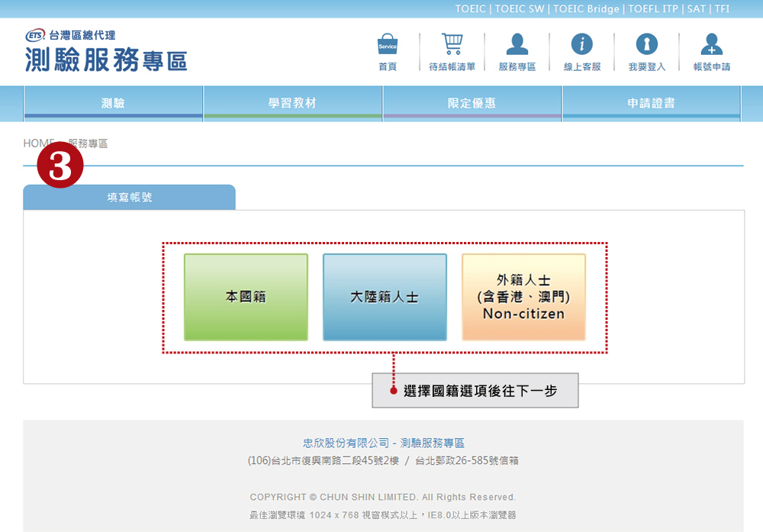Select the 限定優惠 menu item
This screenshot has width=763, height=532.
(x=472, y=104)
